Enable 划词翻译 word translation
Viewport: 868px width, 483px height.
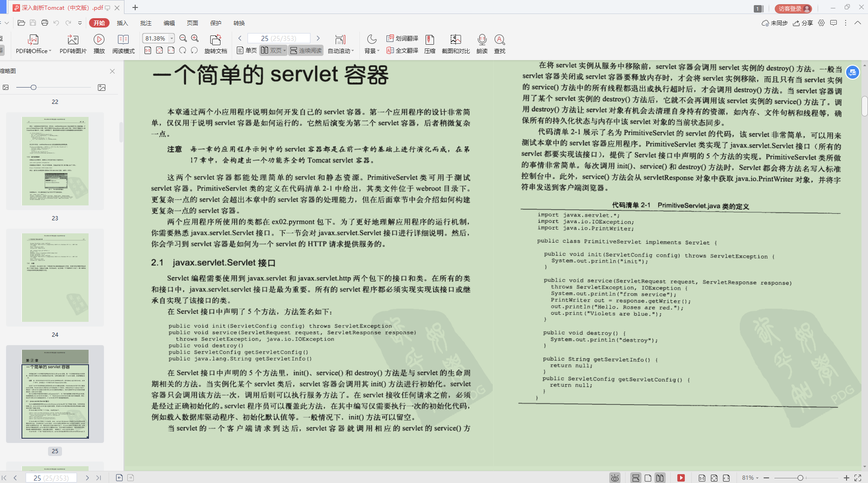402,38
